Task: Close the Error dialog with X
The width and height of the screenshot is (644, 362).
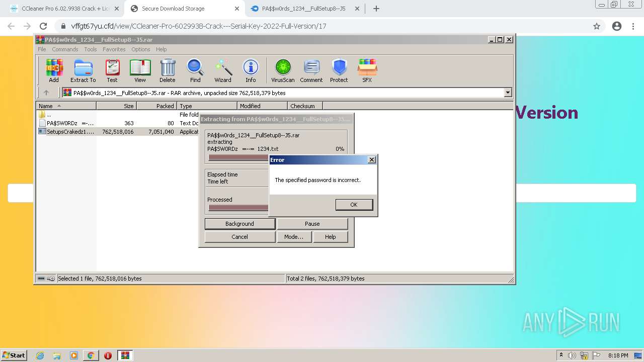Action: point(372,160)
